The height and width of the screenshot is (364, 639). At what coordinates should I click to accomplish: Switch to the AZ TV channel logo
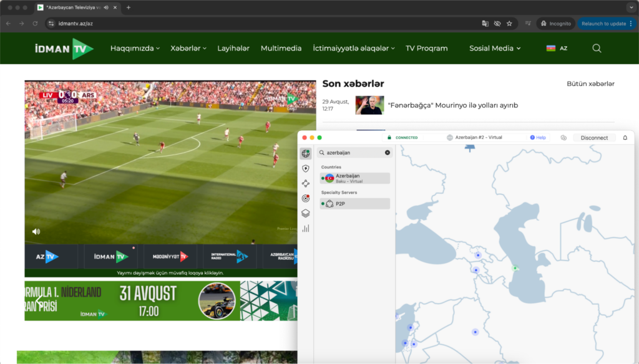point(47,257)
